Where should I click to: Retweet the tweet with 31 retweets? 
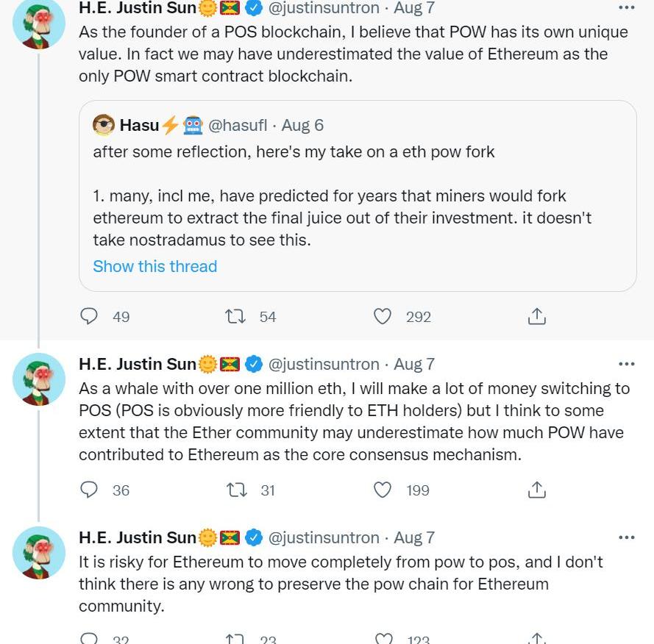[x=237, y=490]
